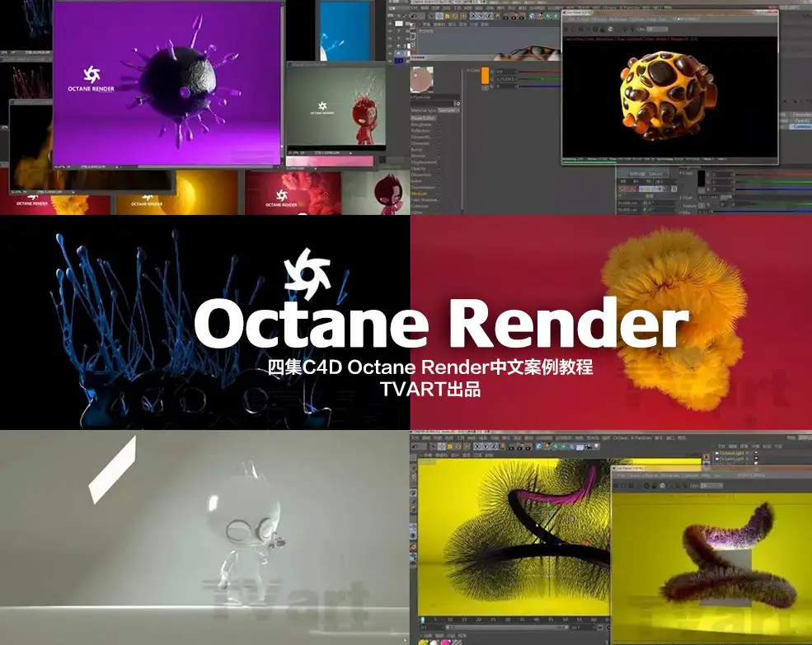Open Octane menu in bottom C4D menu bar
This screenshot has height=645, width=812.
tap(621, 438)
